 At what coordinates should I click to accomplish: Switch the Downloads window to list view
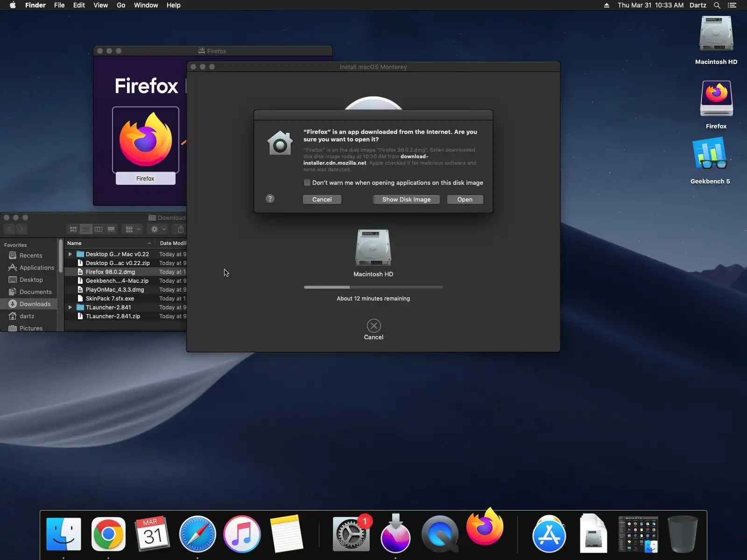(86, 229)
